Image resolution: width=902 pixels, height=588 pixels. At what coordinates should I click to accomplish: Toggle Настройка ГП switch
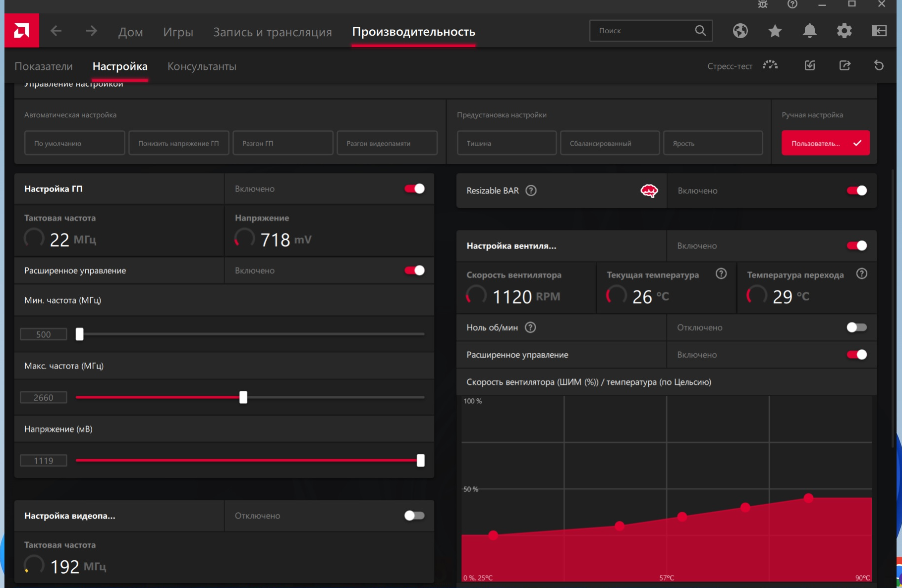coord(414,189)
